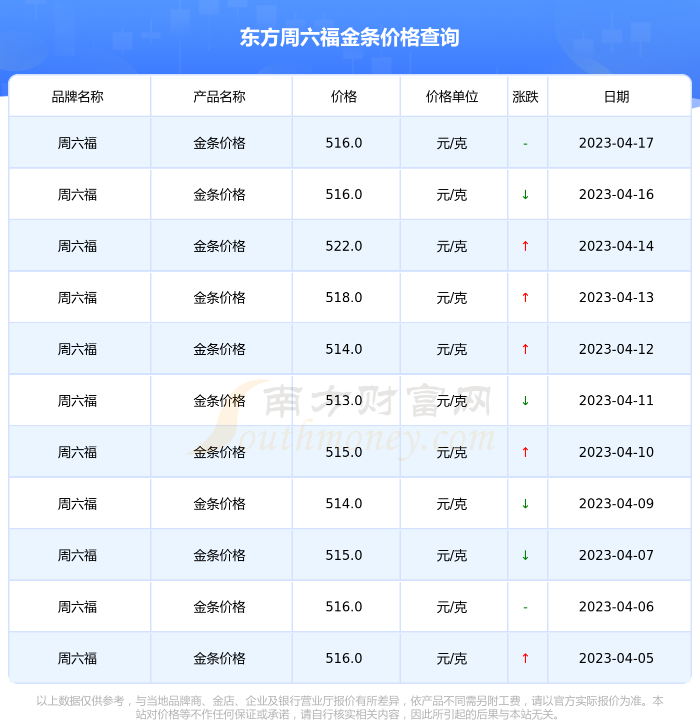Click the date 2023-04-17
This screenshot has width=700, height=728.
point(616,143)
